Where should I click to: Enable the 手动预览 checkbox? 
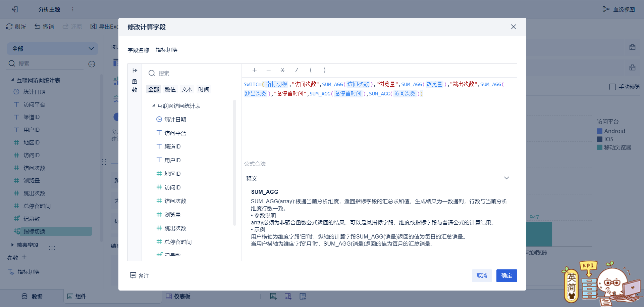612,87
